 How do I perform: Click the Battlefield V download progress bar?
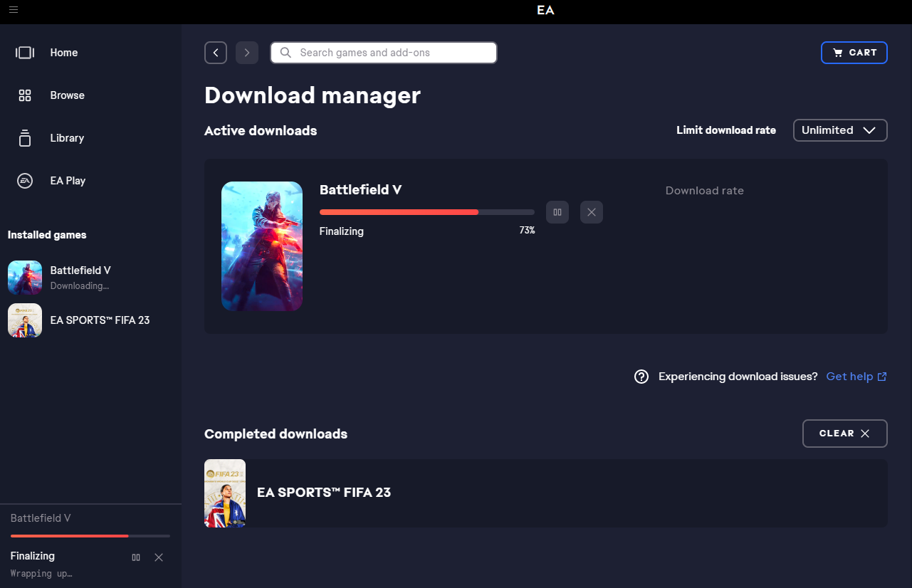(427, 212)
